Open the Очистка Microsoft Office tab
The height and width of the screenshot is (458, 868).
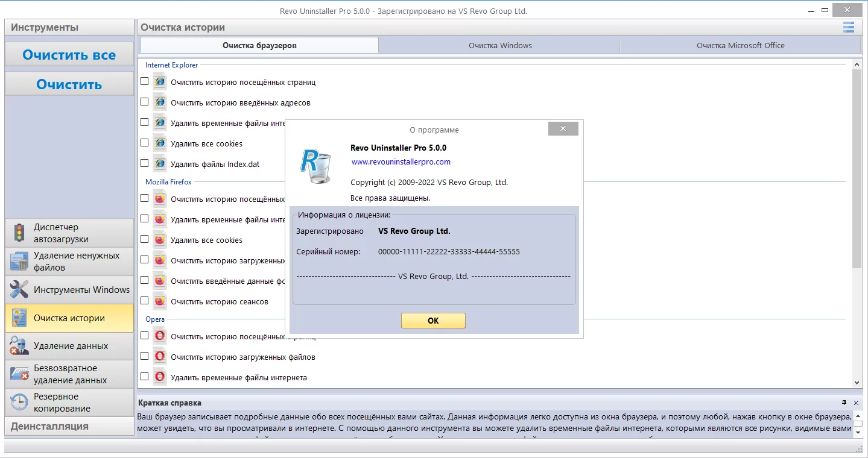coord(740,45)
